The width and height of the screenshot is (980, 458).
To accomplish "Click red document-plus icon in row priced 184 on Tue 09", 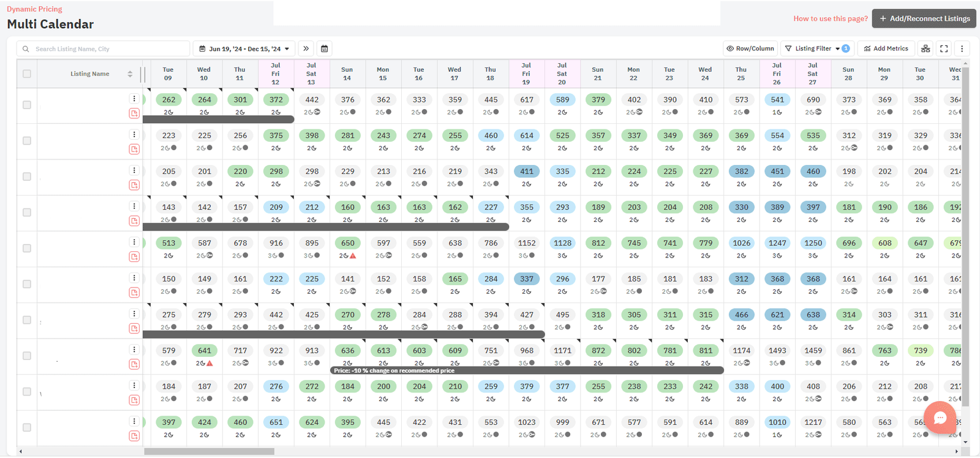I will 134,400.
